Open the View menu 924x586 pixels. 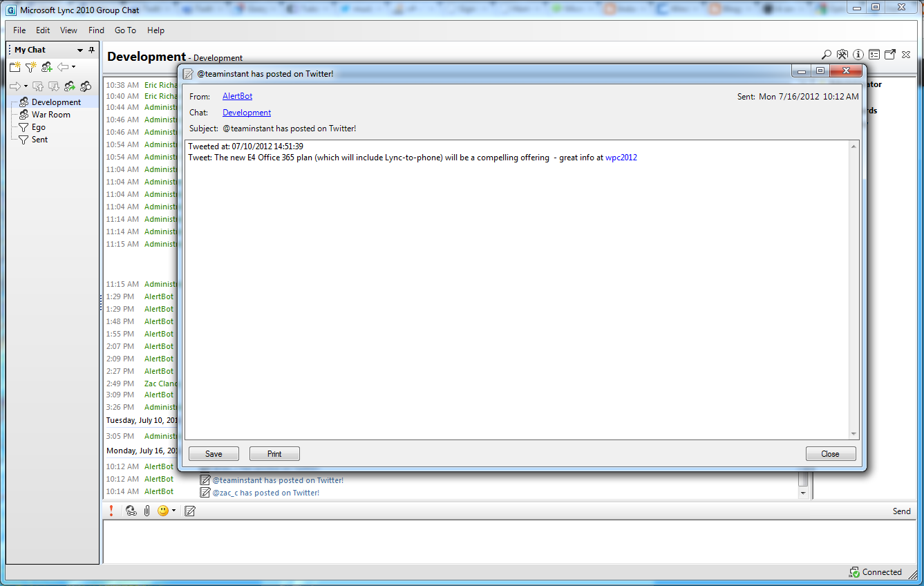pos(68,30)
